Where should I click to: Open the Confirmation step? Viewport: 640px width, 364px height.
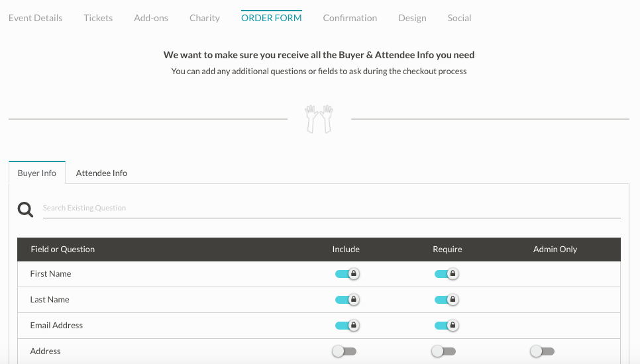[350, 18]
